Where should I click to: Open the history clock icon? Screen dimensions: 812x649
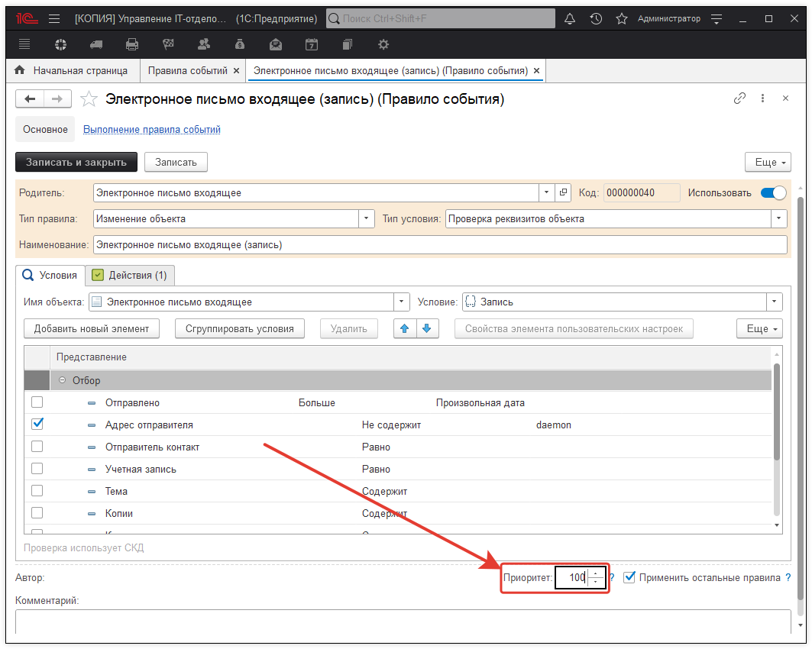(x=596, y=18)
